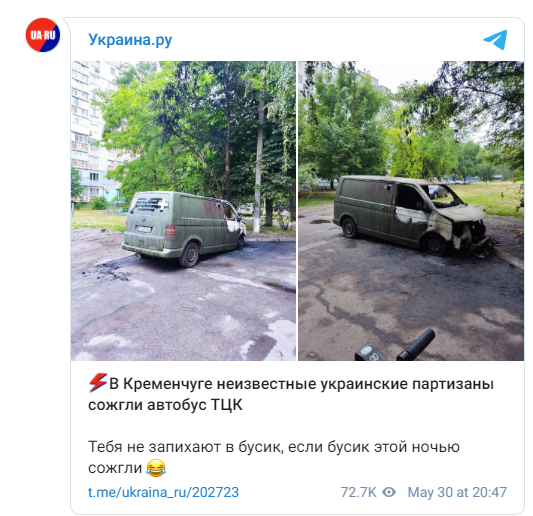The height and width of the screenshot is (516, 533).
Task: Open the t.me/ukraina_ru/202723 post link
Action: tap(164, 492)
